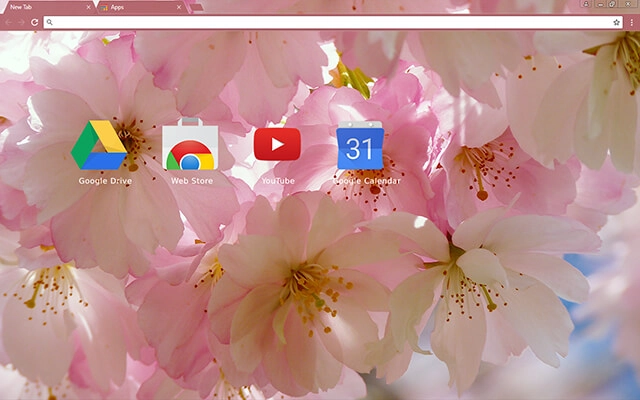Launch the Web Store app icon
This screenshot has height=400, width=640.
190,144
